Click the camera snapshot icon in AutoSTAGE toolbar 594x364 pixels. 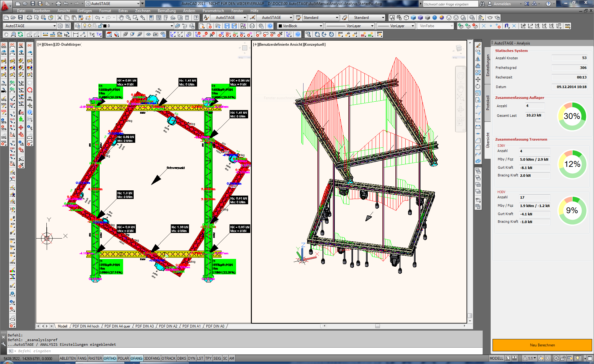pos(155,34)
